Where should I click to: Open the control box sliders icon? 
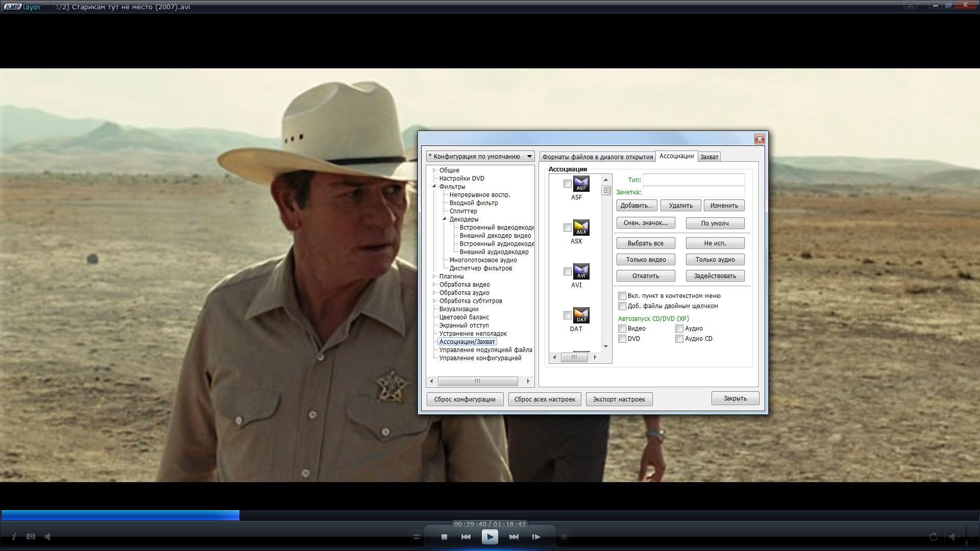coord(416,537)
